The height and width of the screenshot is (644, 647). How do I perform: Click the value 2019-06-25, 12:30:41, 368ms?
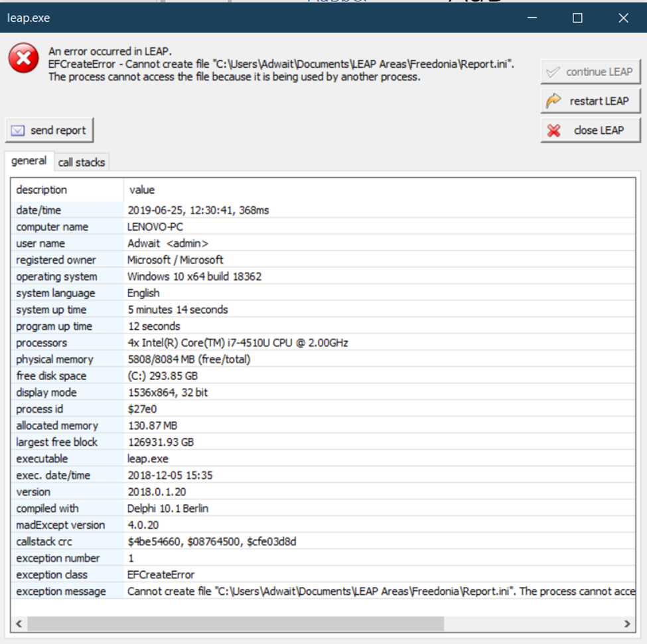click(198, 210)
